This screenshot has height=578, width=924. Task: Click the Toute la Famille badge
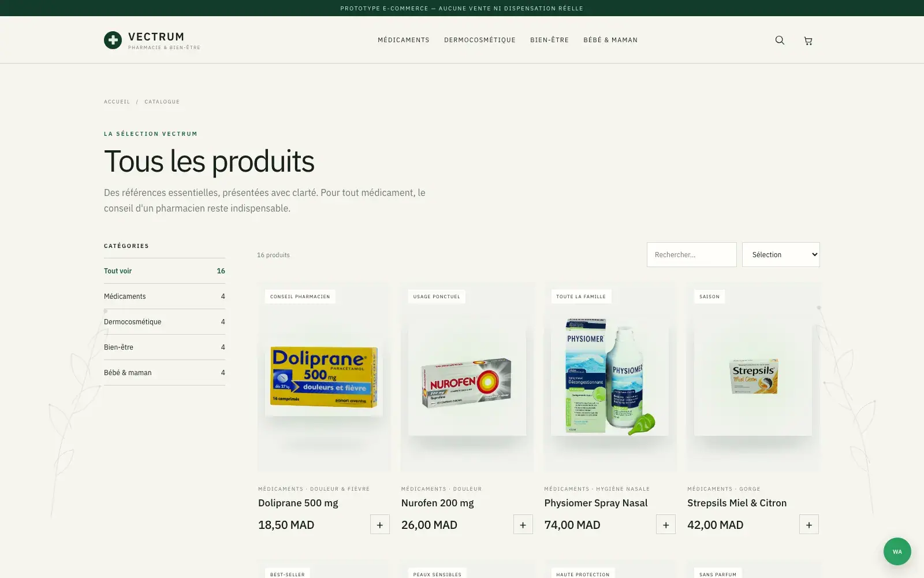point(581,297)
